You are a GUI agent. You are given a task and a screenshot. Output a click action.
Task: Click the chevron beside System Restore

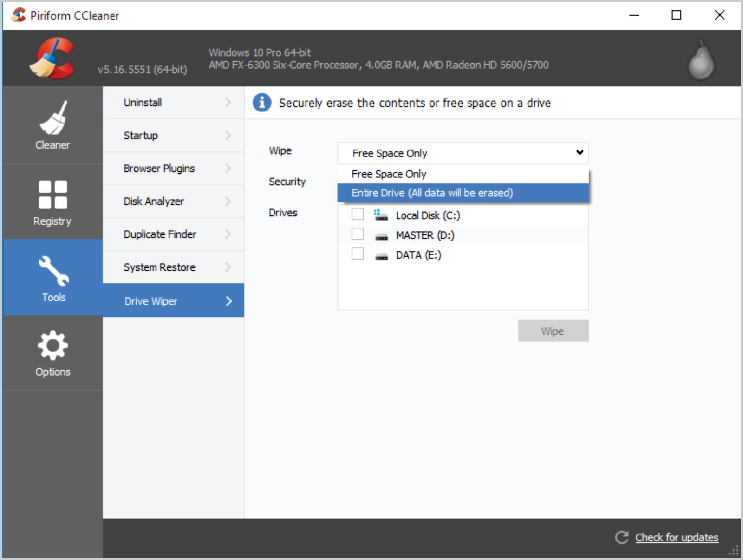[x=228, y=267]
